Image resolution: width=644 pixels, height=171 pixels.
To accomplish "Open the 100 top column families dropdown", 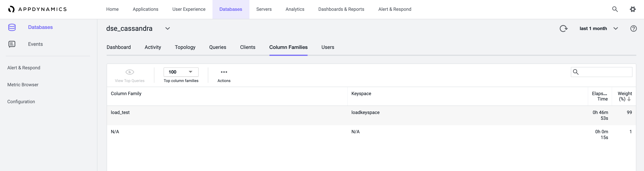I will 181,72.
